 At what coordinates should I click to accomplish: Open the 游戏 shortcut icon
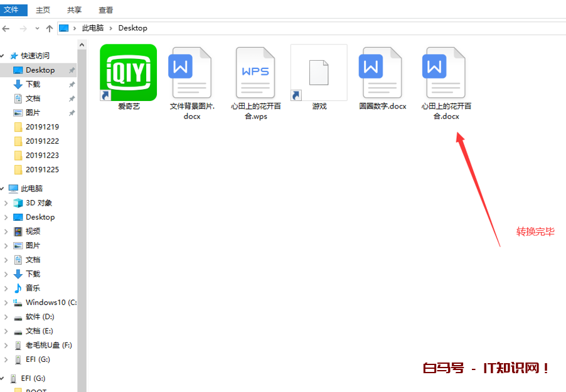(319, 73)
